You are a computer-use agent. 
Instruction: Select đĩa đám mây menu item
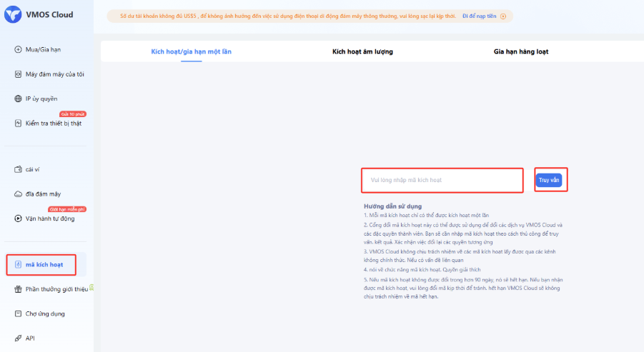click(x=43, y=194)
